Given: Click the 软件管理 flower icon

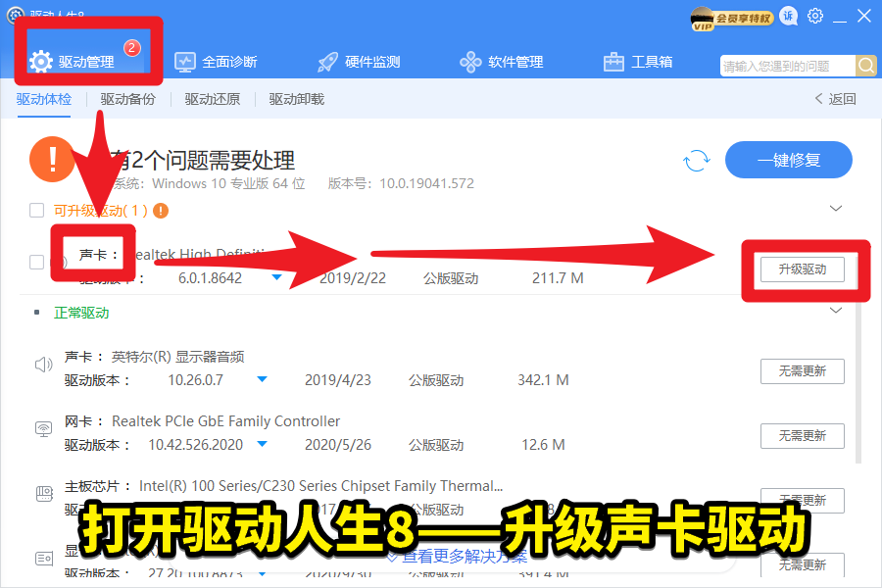Looking at the screenshot, I should tap(470, 62).
